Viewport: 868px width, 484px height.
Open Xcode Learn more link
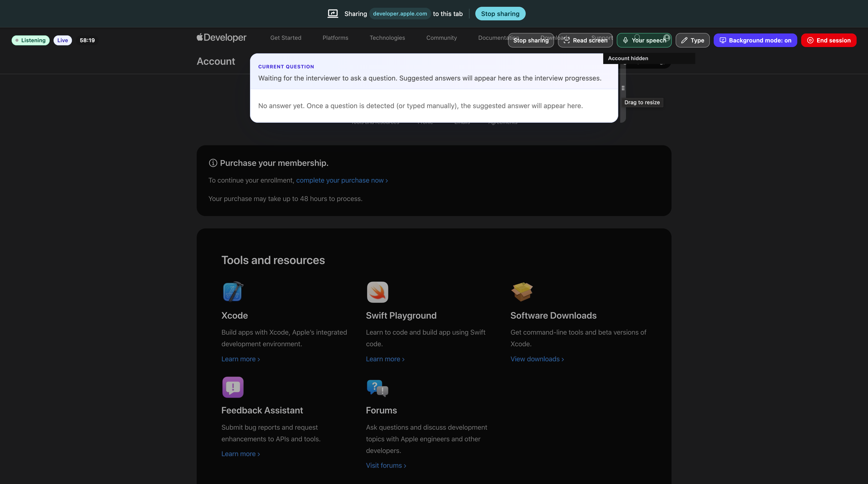(x=241, y=359)
